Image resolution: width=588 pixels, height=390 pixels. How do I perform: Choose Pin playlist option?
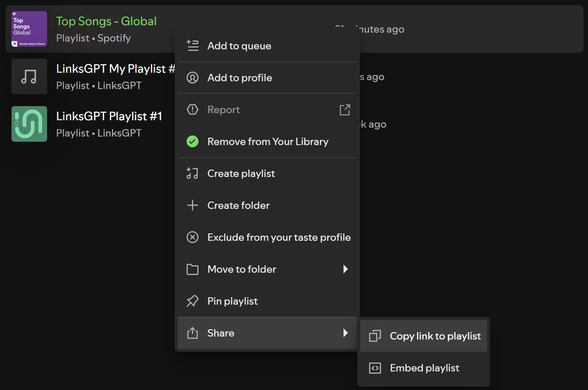point(267,301)
